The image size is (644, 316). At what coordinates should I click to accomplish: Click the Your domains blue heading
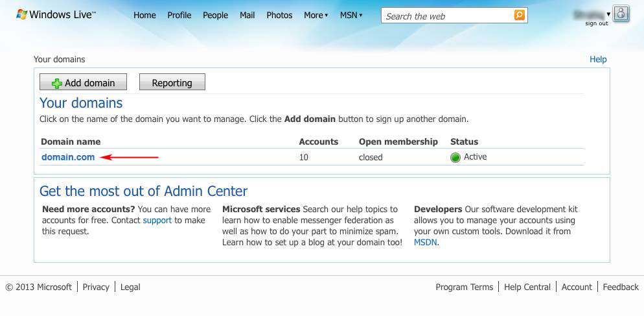point(81,103)
